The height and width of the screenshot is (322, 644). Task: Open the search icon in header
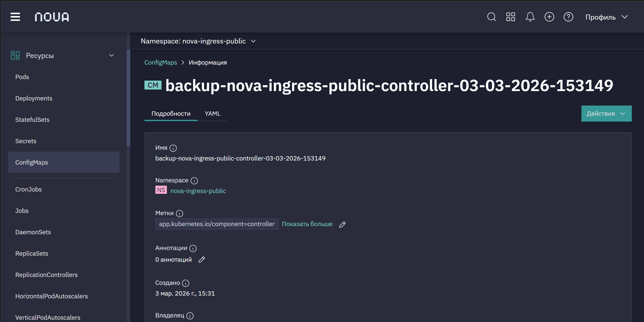(x=491, y=17)
